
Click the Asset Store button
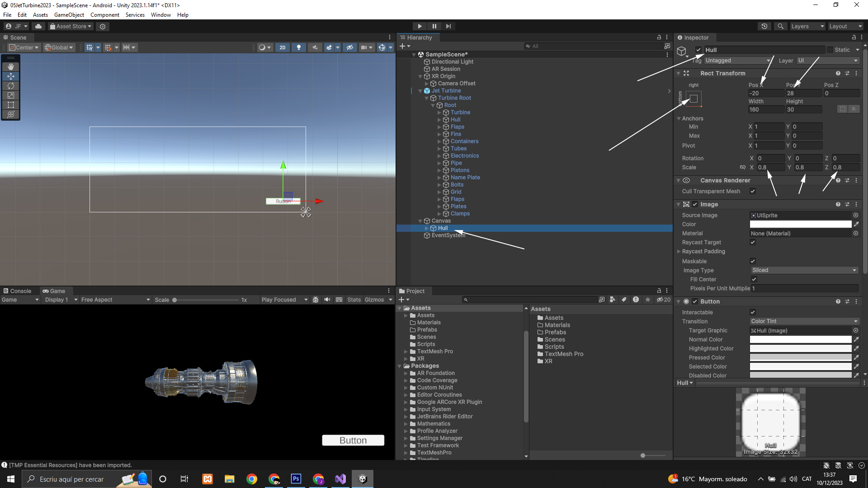coord(71,26)
